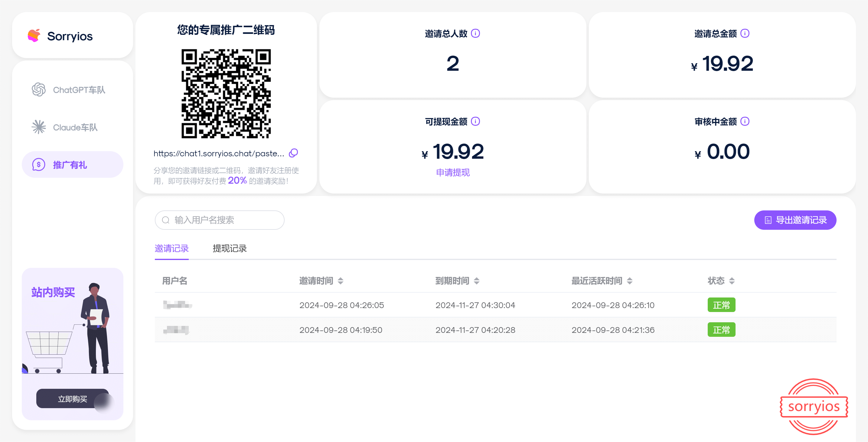Sort by 最近活跃时间 column arrows
Viewport: 868px width, 442px height.
pyautogui.click(x=629, y=281)
